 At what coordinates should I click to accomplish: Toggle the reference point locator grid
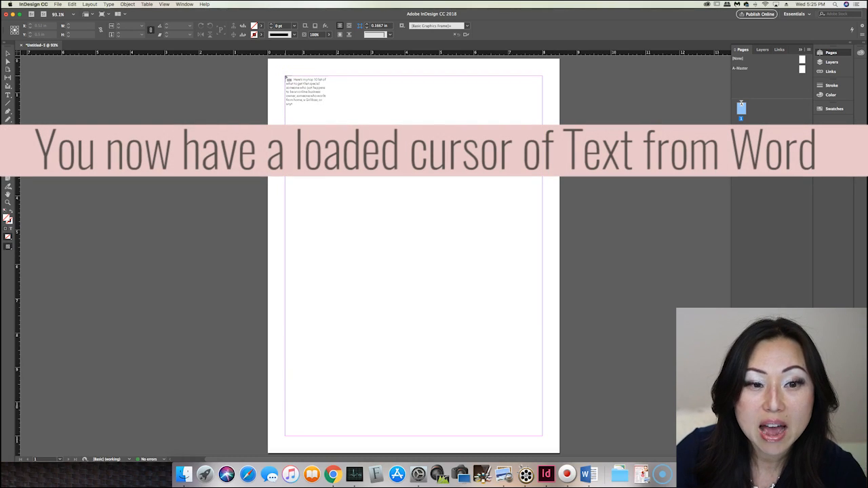pos(14,30)
